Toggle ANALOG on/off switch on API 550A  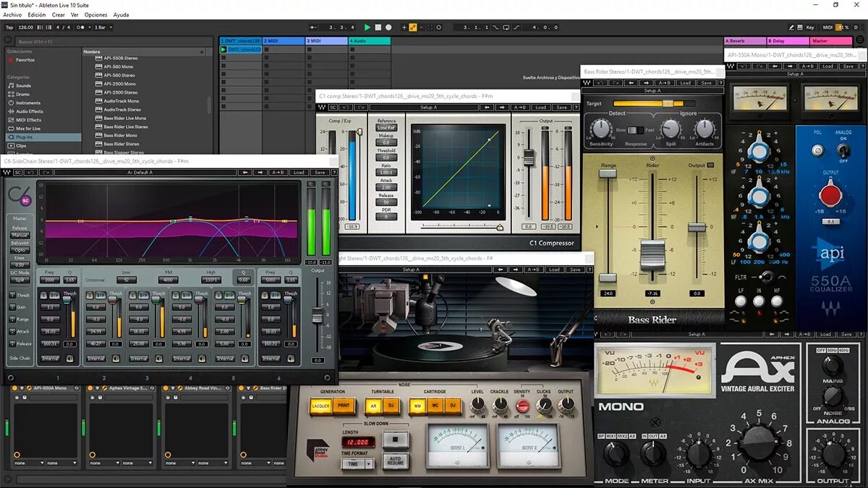coord(843,150)
